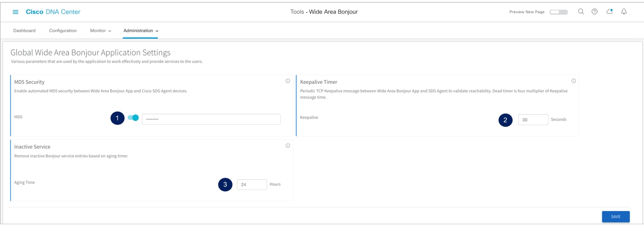Click the Global Wide Area Bonjour Application Settings heading
This screenshot has width=644, height=226.
coord(91,52)
